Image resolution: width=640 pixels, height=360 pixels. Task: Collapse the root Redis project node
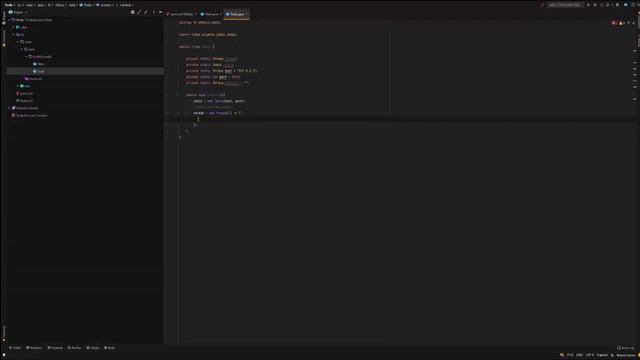click(x=9, y=20)
